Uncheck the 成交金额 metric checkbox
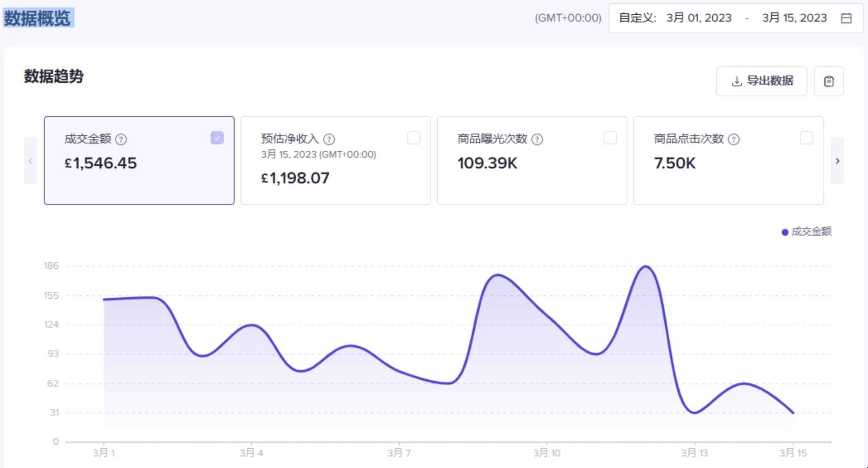Viewport: 868px width, 468px height. [217, 138]
